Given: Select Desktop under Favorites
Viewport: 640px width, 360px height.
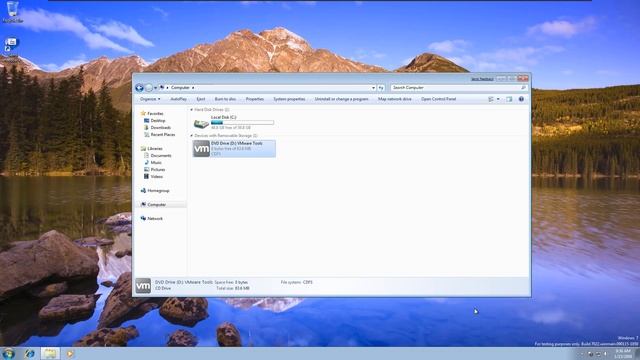Looking at the screenshot, I should (158, 121).
